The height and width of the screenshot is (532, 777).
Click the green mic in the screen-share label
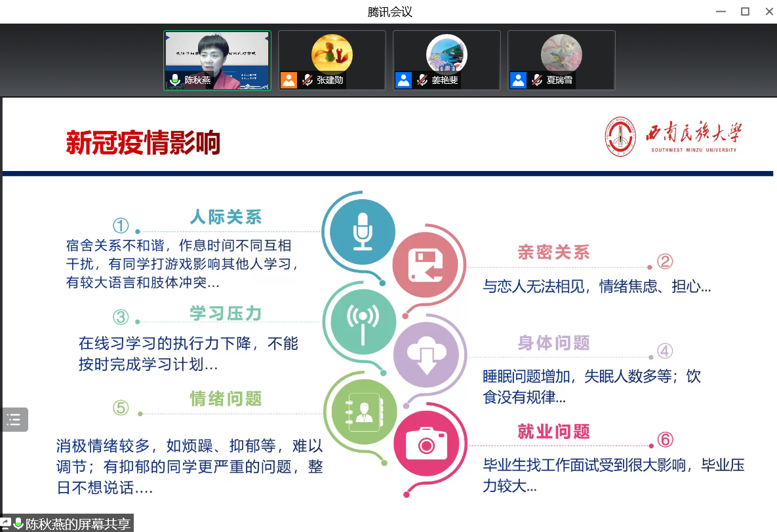pos(18,523)
